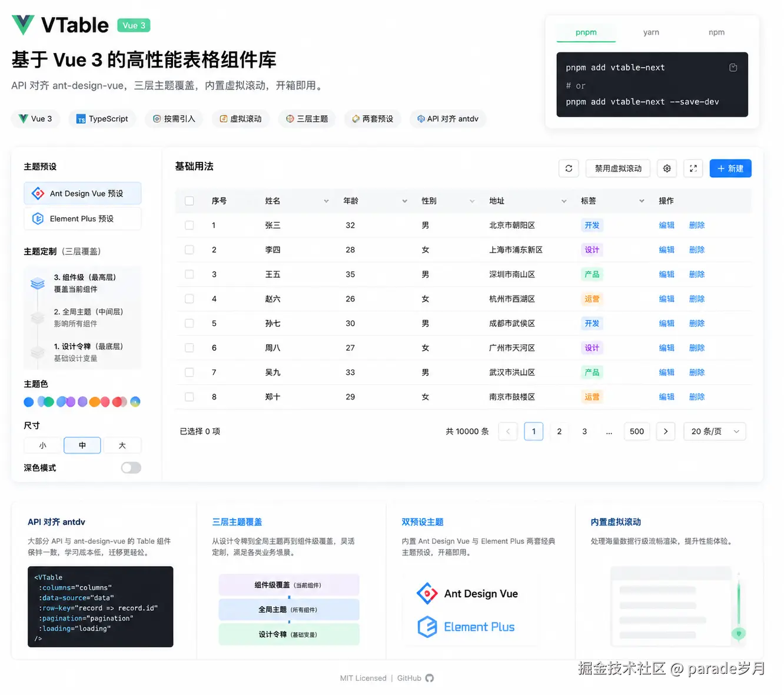Screen dimensions: 784x695
Task: Tick the select-all header checkbox
Action: [x=190, y=201]
